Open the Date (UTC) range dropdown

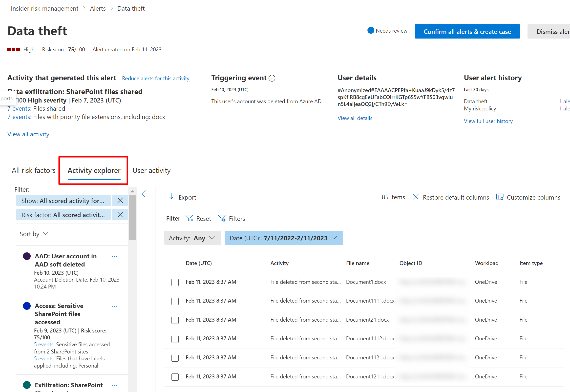point(284,238)
